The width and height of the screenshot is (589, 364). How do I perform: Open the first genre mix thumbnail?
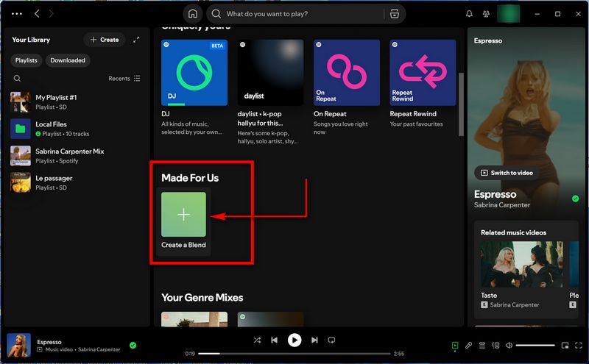click(194, 319)
